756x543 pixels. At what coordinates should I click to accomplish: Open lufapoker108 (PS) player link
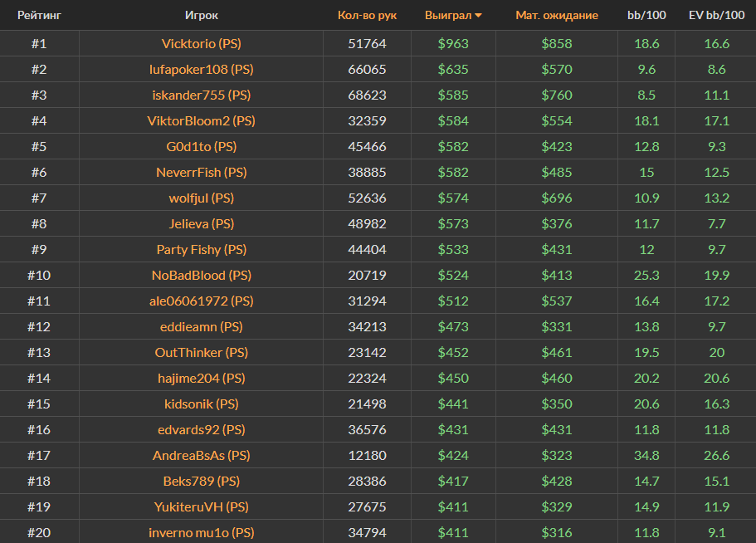(x=202, y=69)
